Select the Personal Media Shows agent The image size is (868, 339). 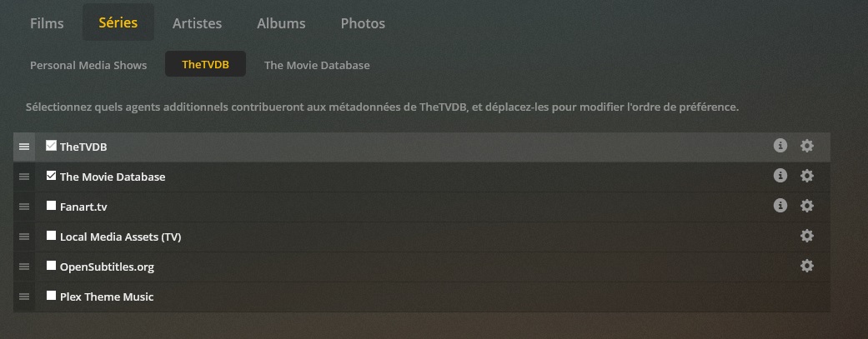(x=88, y=65)
